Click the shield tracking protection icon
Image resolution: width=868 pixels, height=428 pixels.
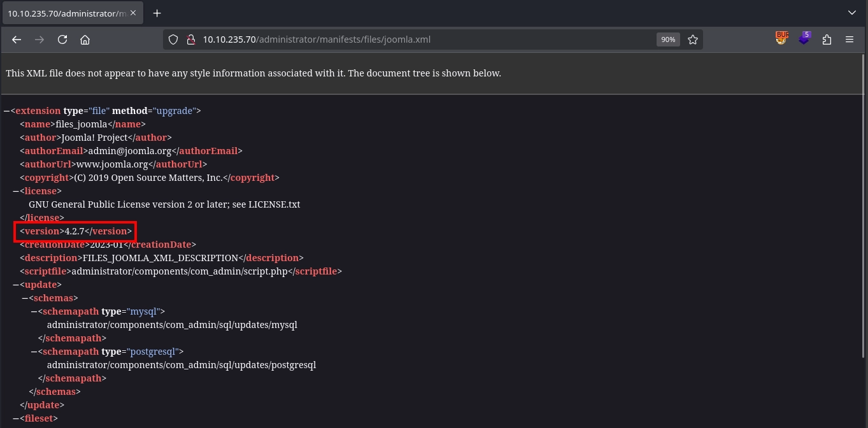pos(173,39)
